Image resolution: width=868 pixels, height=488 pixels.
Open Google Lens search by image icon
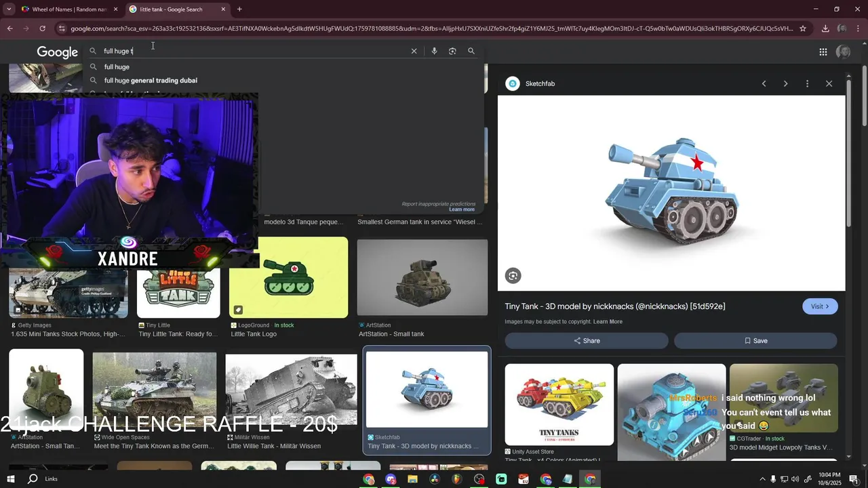(x=452, y=51)
